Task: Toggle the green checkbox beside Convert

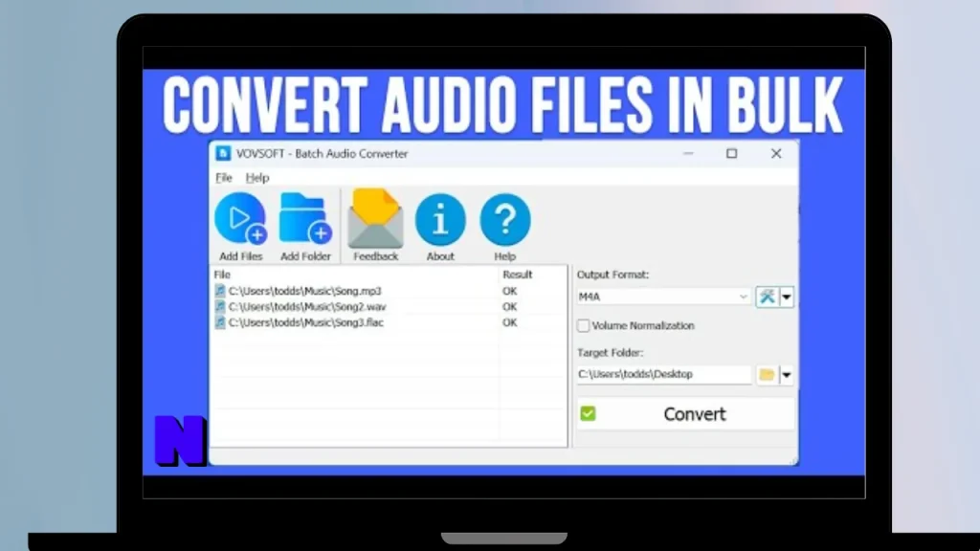Action: click(x=588, y=413)
